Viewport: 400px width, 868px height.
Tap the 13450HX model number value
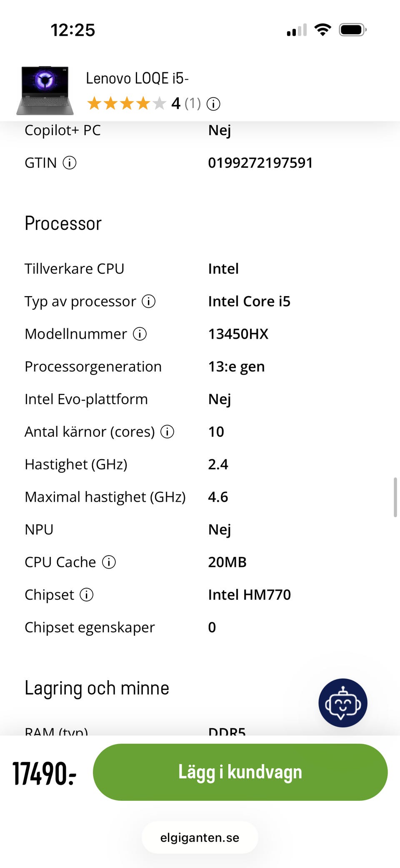pos(238,334)
